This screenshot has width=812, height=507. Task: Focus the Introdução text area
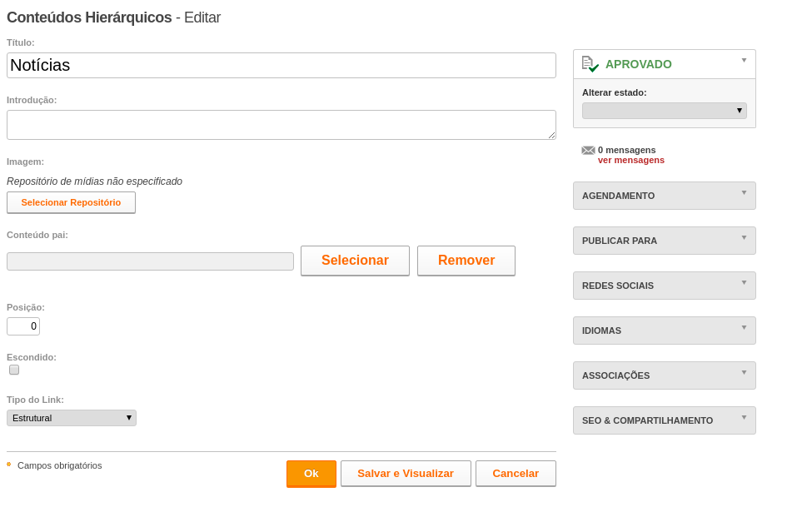coord(281,125)
